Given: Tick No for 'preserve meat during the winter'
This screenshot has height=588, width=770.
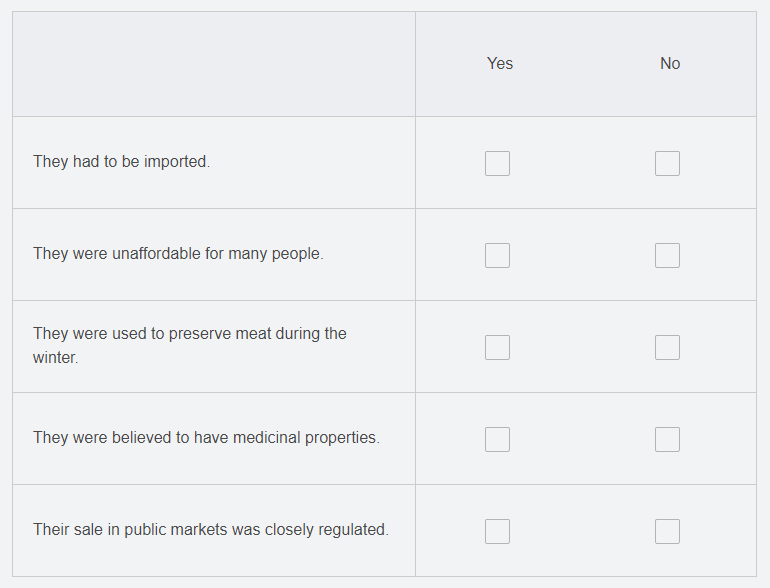Looking at the screenshot, I should pyautogui.click(x=667, y=347).
